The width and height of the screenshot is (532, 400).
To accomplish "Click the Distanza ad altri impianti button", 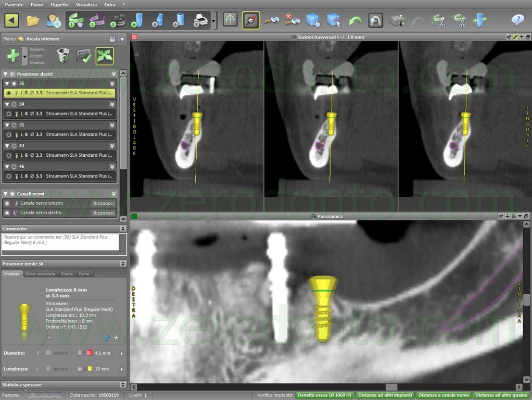I will tap(385, 395).
